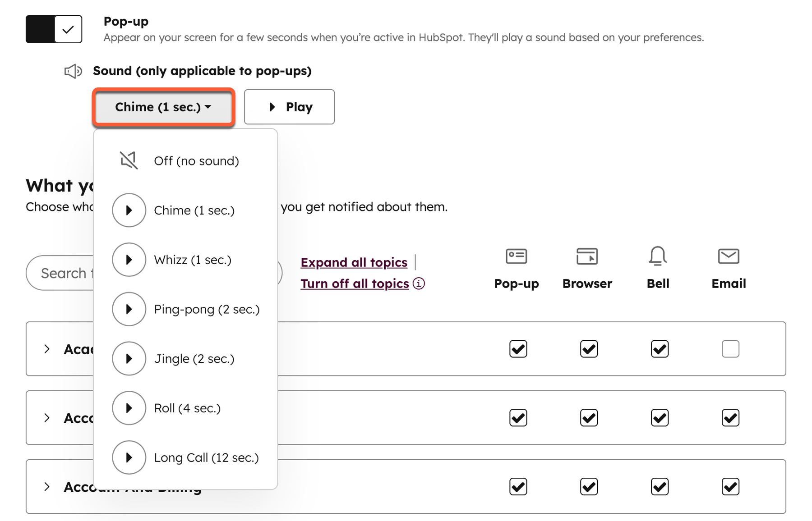
Task: Click the Play button
Action: click(289, 107)
